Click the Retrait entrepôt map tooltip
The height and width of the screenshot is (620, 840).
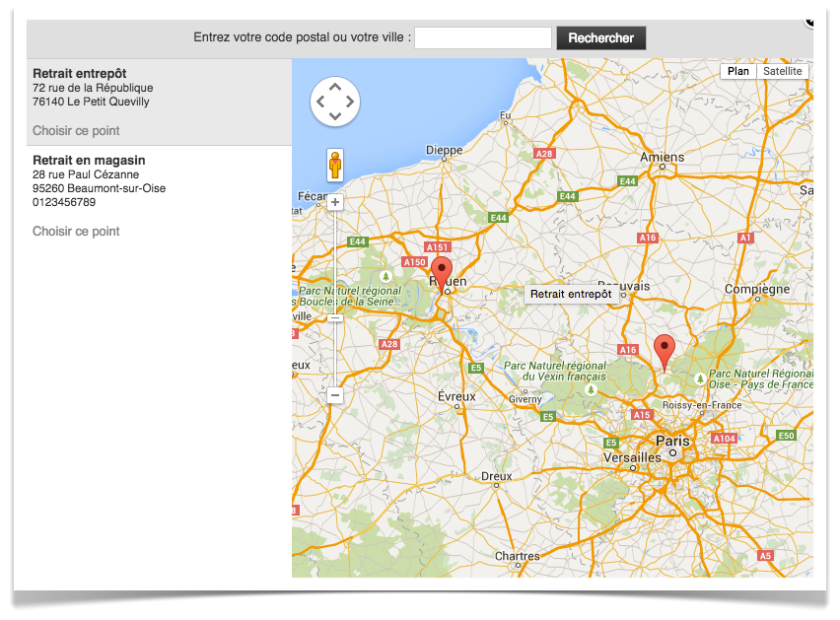571,294
